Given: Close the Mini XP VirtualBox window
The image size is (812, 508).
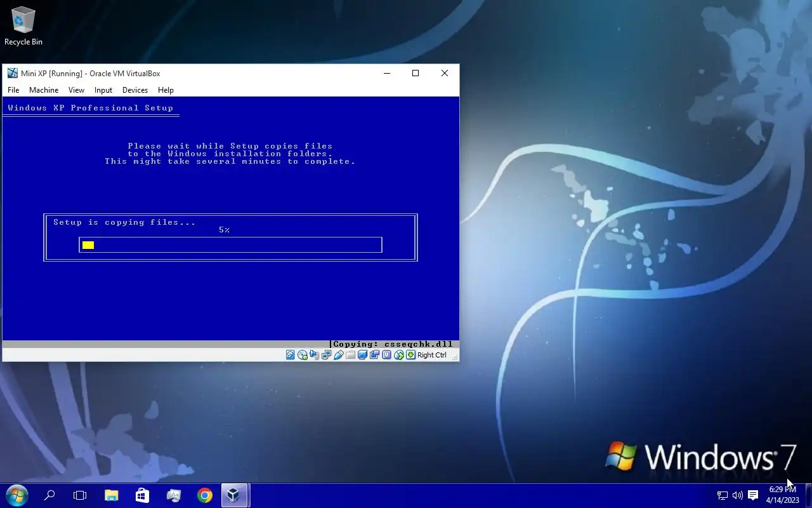Looking at the screenshot, I should [445, 73].
